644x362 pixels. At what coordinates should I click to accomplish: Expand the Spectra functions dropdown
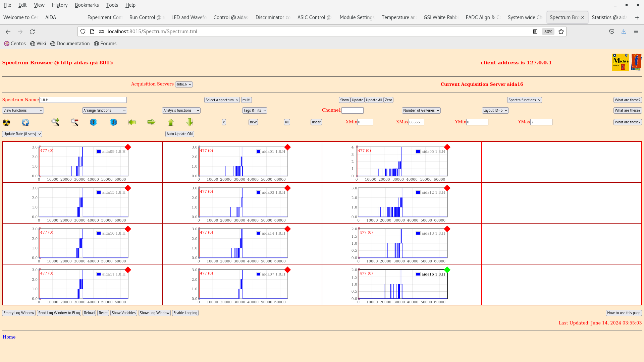click(x=524, y=100)
